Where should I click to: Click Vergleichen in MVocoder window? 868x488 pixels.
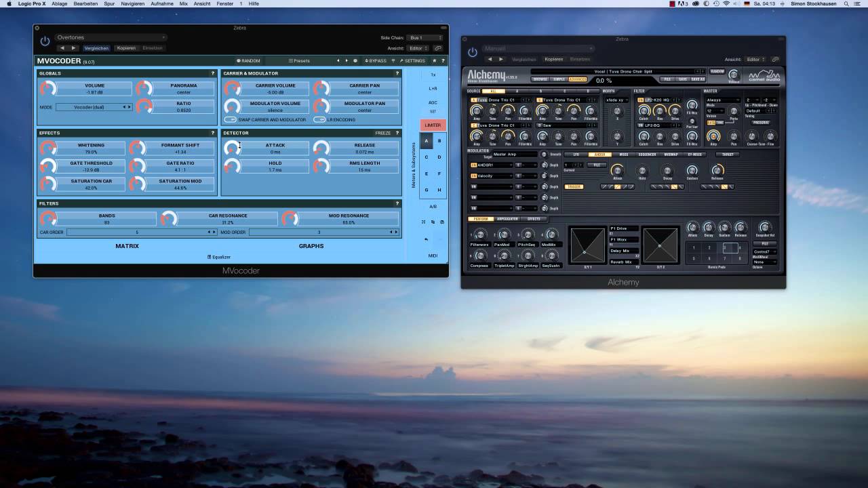pos(97,48)
